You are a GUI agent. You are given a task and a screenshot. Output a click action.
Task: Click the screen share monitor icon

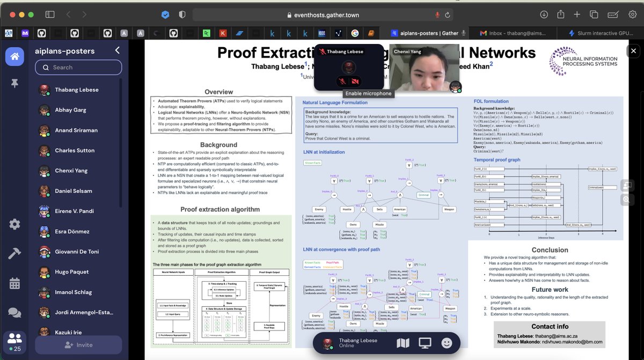425,342
